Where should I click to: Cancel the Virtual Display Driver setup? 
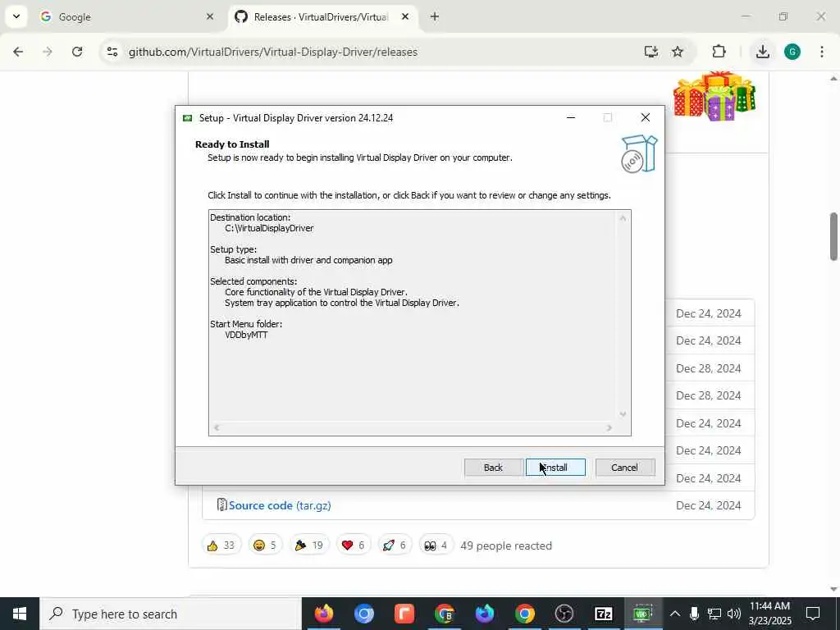pos(624,467)
